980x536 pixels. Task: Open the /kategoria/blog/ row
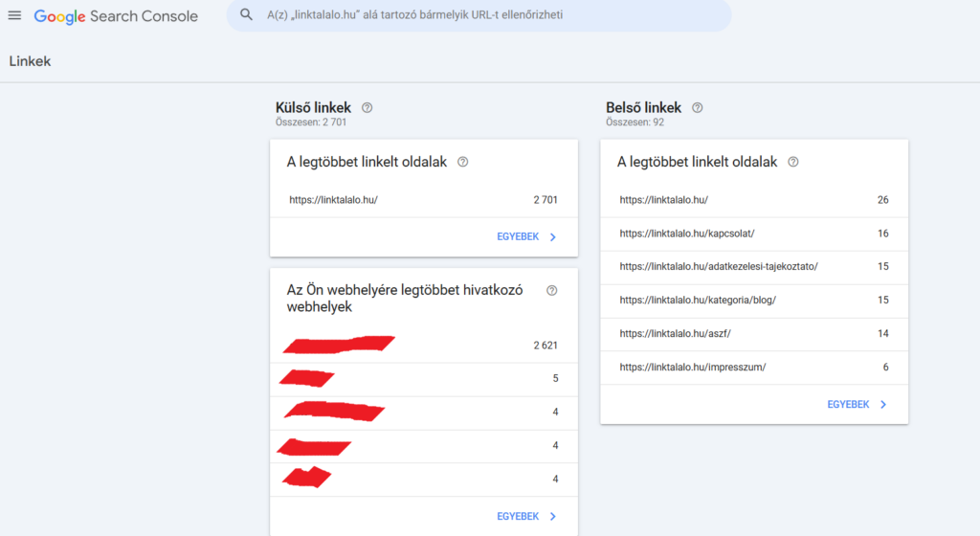tap(754, 301)
